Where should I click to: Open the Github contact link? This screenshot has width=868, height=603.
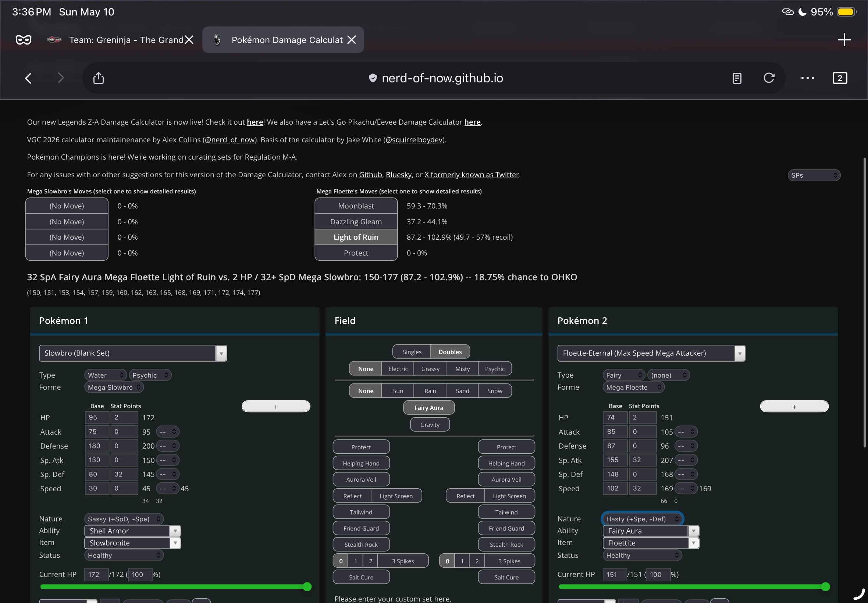coord(370,175)
